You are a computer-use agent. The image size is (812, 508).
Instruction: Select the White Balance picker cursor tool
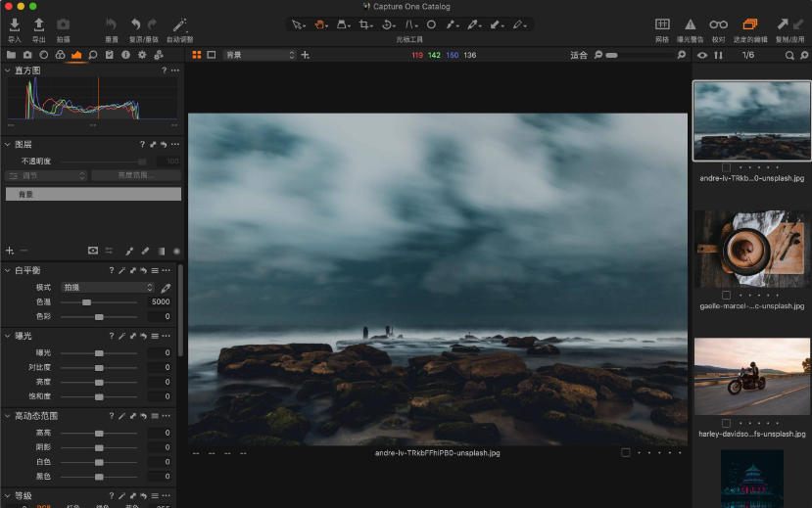(x=473, y=24)
